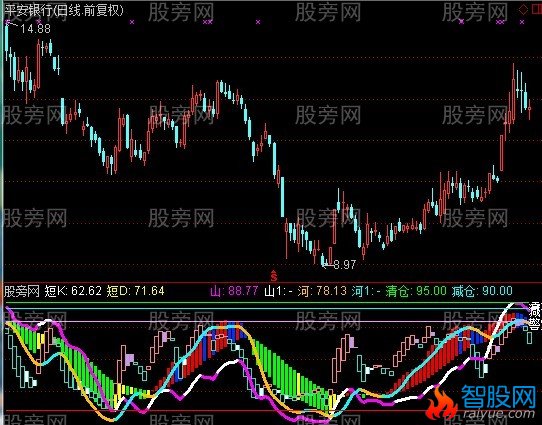Click the red square icon at the chart's top-right corner
This screenshot has width=542, height=425.
(536, 10)
